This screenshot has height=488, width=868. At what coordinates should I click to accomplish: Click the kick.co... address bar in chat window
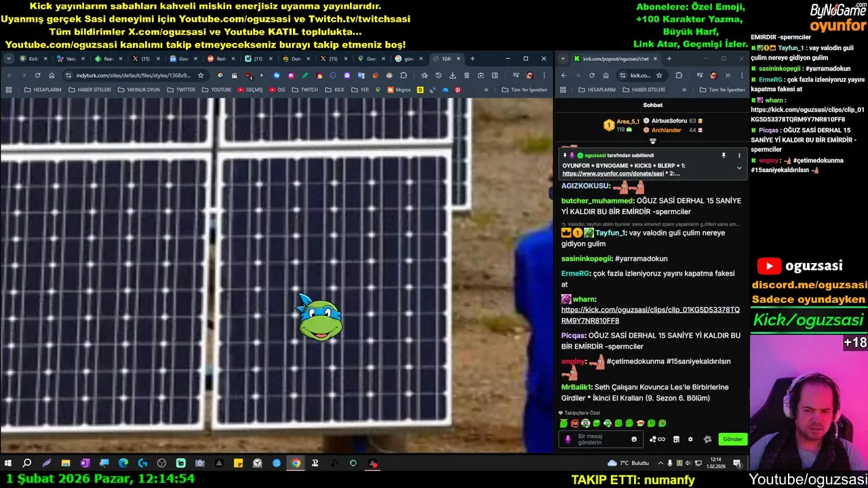641,75
